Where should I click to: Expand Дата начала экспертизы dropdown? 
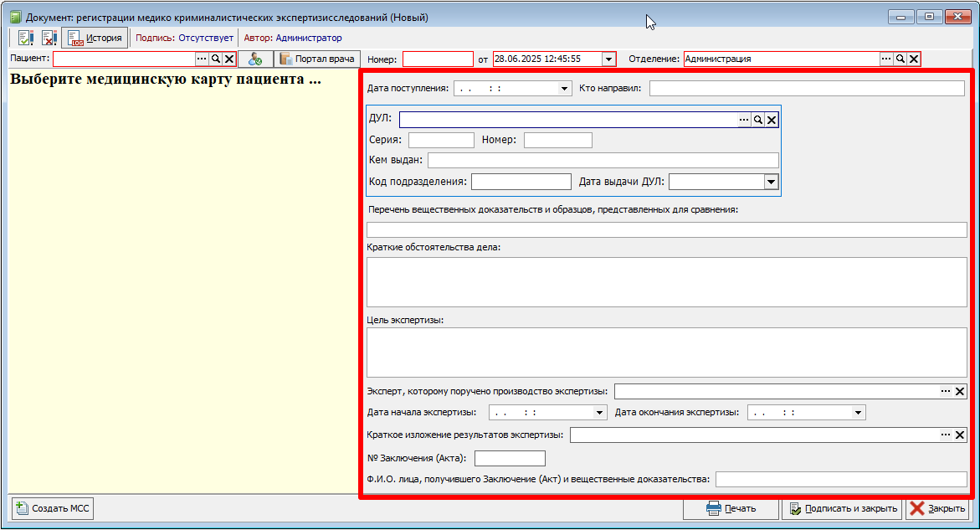click(599, 413)
